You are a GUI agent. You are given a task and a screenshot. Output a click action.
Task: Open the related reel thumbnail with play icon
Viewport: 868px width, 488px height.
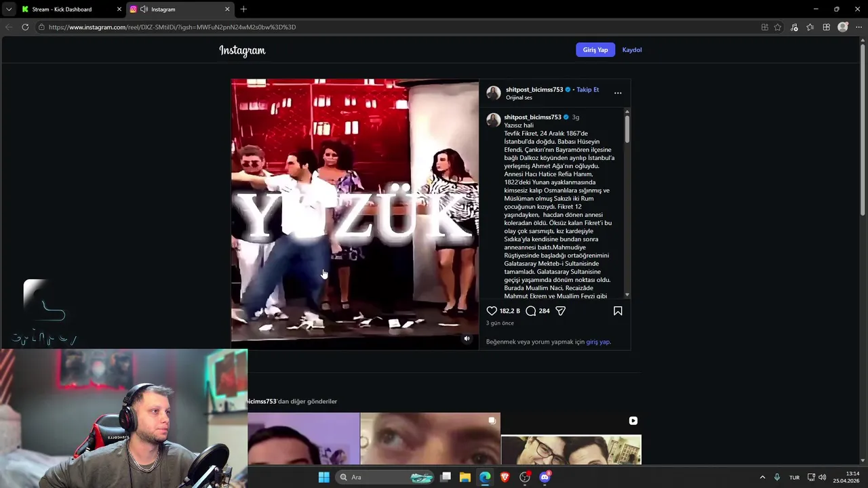pos(571,439)
